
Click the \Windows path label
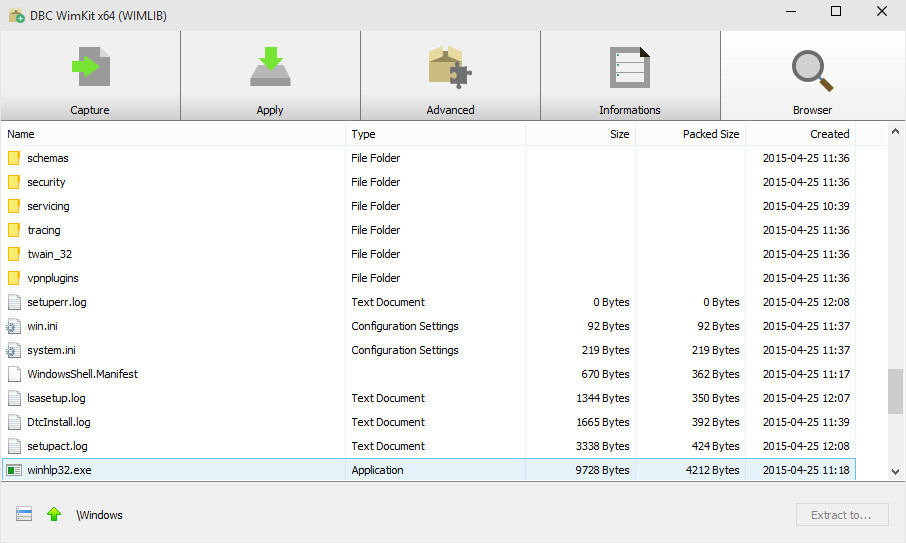[x=99, y=515]
